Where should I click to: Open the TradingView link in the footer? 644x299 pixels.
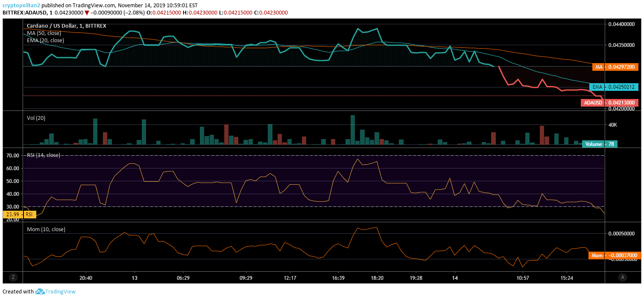click(61, 292)
